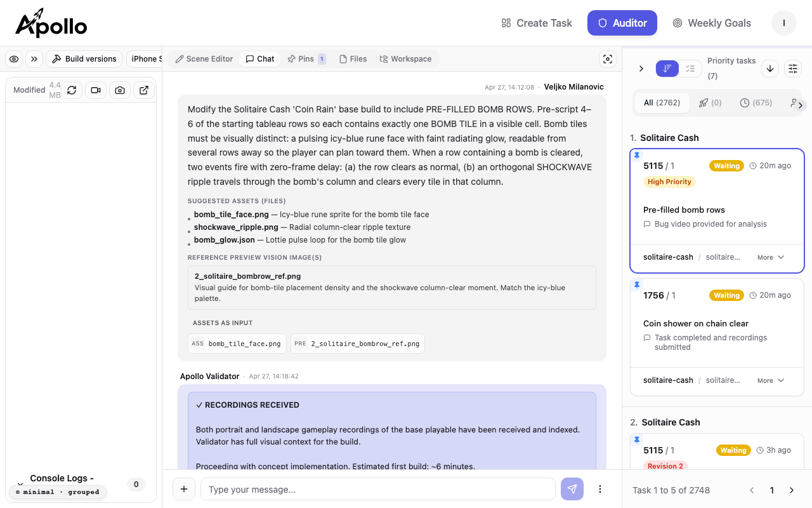Click the console log count badge 0
812x508 pixels.
tap(136, 485)
